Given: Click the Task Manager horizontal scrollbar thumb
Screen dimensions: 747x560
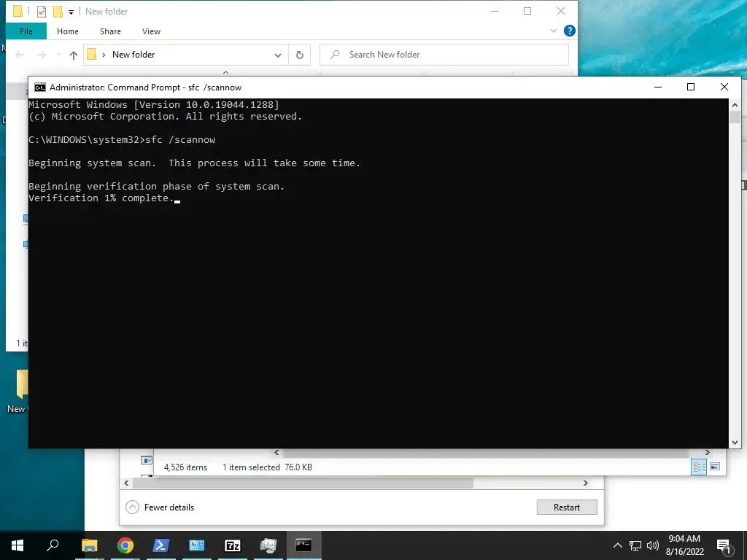Looking at the screenshot, I should pyautogui.click(x=303, y=483).
